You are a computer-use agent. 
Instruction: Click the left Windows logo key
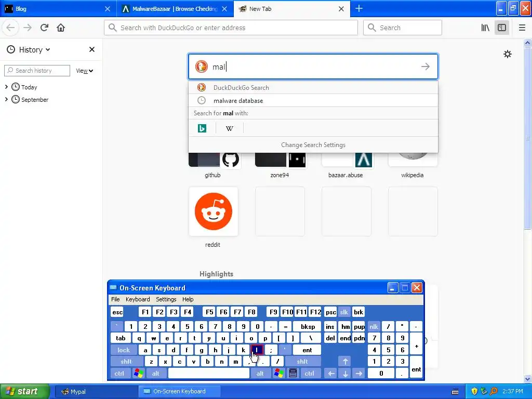click(138, 373)
